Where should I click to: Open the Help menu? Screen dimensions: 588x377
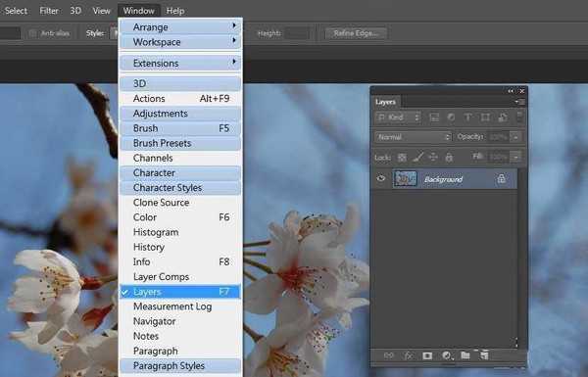(x=174, y=11)
